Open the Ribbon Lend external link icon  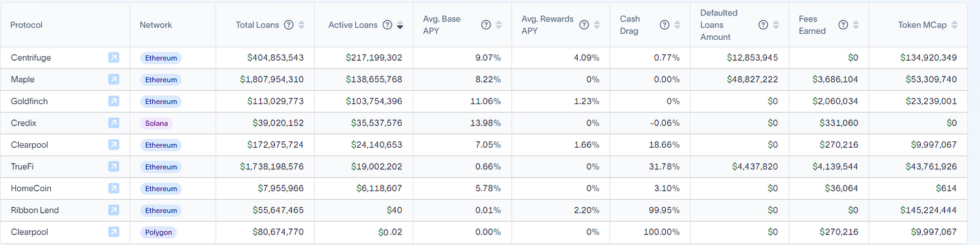114,210
